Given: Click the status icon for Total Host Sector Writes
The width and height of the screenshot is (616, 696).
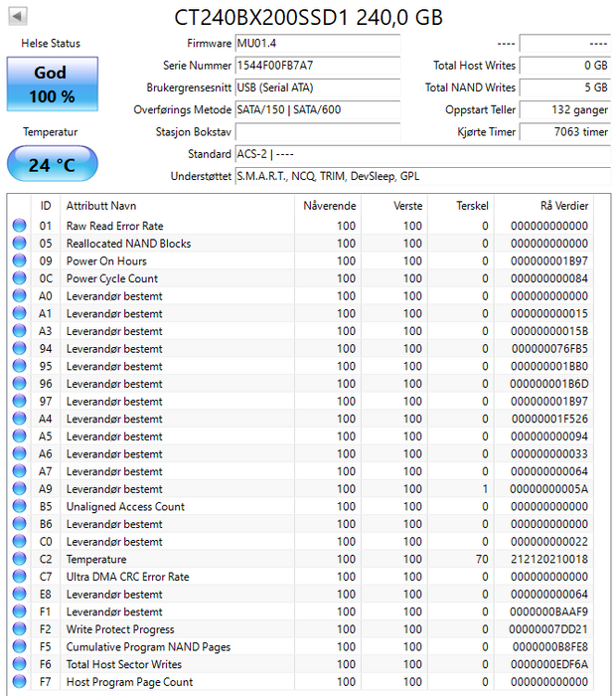Looking at the screenshot, I should [20, 664].
